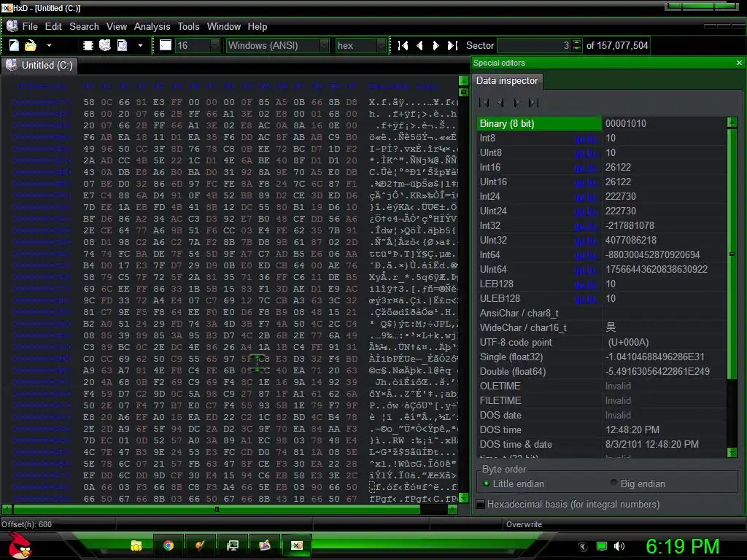Viewport: 747px width, 560px height.
Task: Click the go to link for UInt16
Action: pos(586,182)
